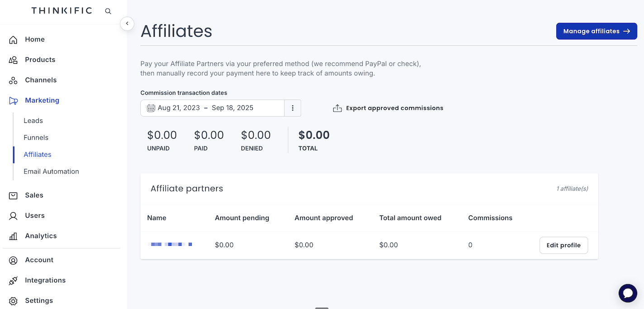Click the Channels sidebar icon
Screen dimensions: 644x309
14,80
